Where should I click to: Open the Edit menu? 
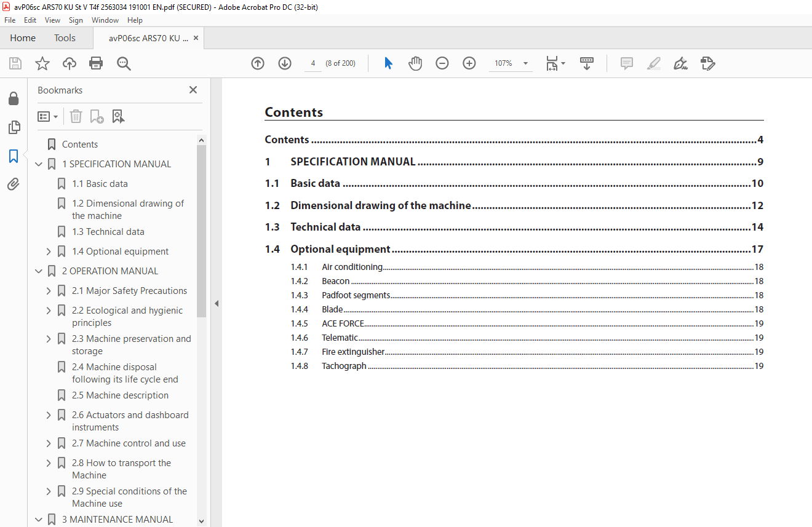(30, 20)
